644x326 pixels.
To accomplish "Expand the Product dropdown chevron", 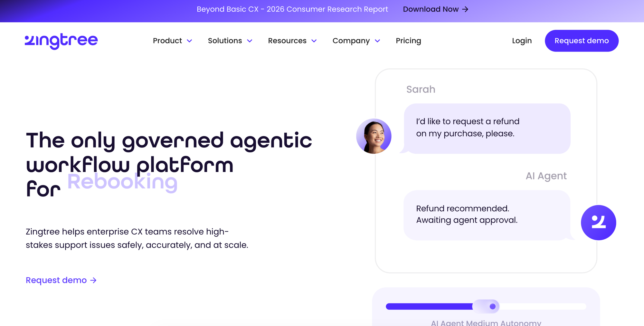I will 189,41.
